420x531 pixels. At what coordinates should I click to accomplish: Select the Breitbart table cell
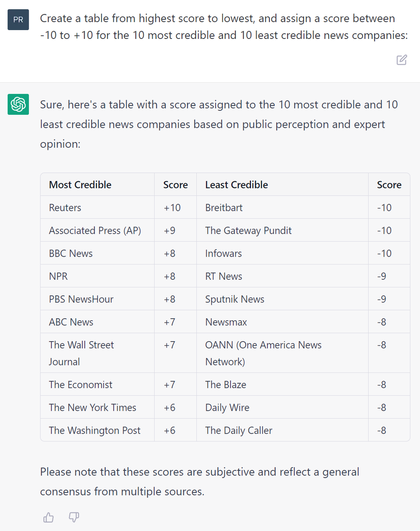point(282,208)
